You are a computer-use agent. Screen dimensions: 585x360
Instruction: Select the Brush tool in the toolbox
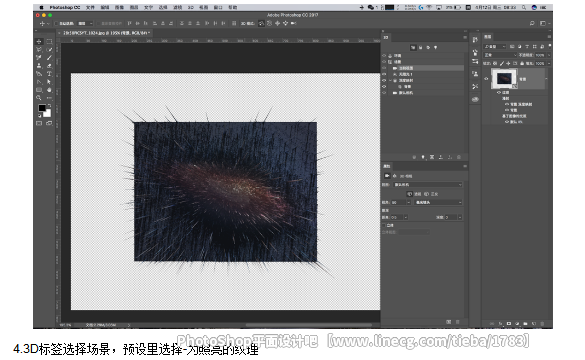49,57
